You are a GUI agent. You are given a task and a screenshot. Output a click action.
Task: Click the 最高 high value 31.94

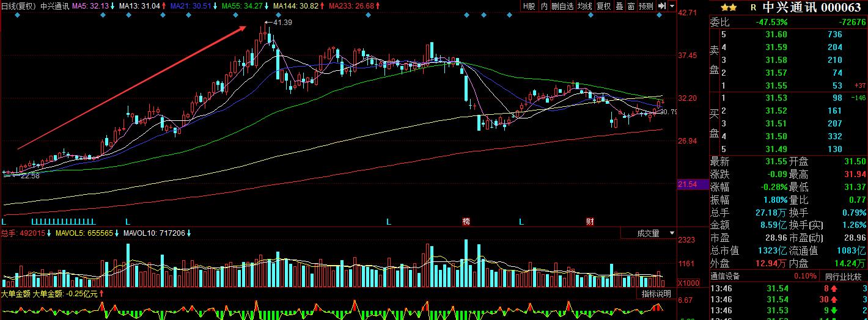855,174
